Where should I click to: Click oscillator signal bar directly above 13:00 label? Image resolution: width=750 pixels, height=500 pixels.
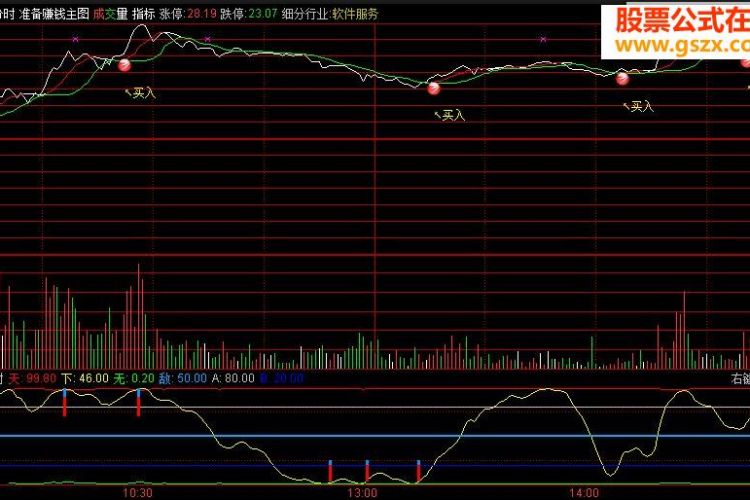(367, 471)
